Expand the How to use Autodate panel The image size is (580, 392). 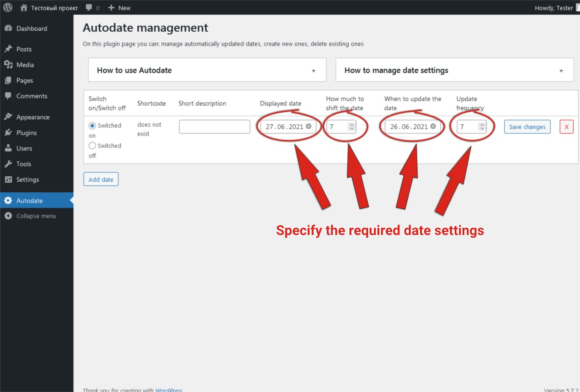coord(314,71)
